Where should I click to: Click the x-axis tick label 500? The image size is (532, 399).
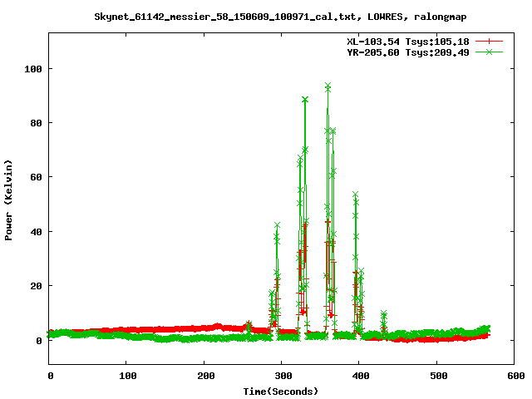click(436, 377)
